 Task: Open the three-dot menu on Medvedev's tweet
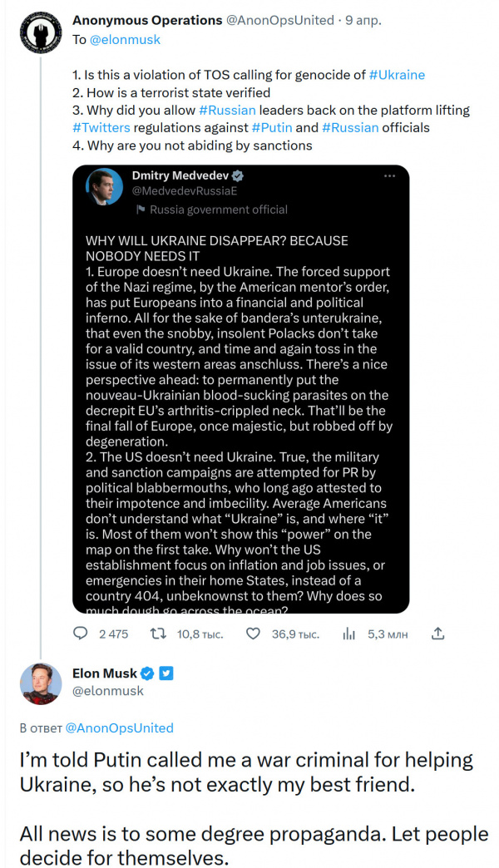pos(389,176)
